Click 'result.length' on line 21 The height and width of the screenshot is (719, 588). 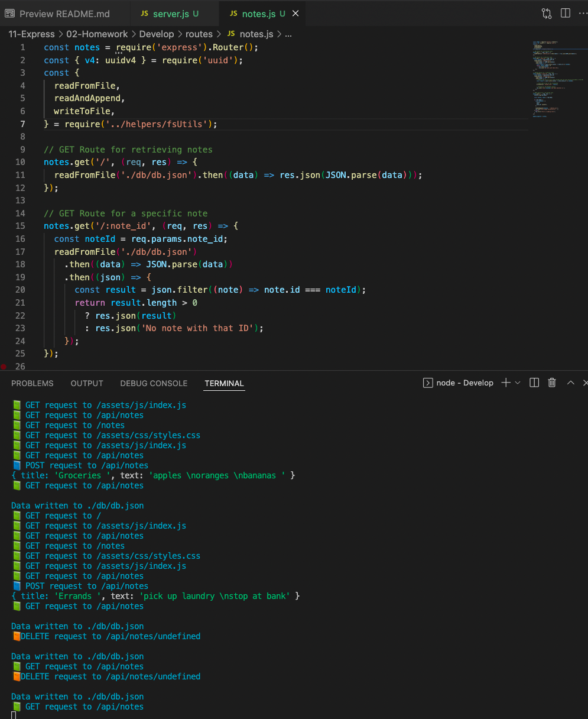click(x=143, y=303)
